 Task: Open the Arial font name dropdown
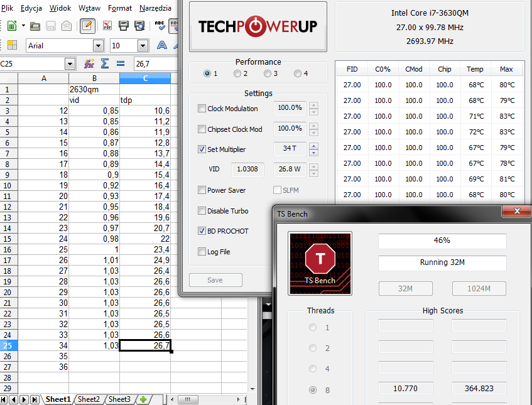pyautogui.click(x=98, y=45)
